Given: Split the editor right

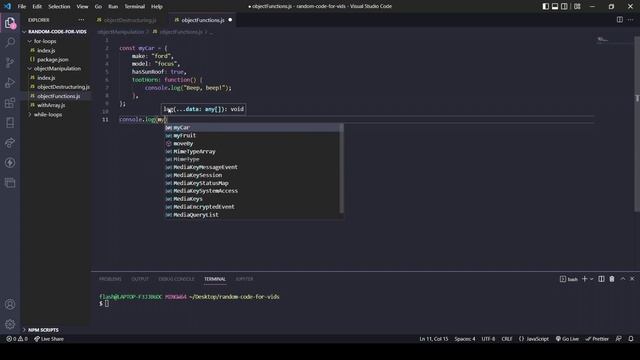Looking at the screenshot, I should tap(620, 20).
